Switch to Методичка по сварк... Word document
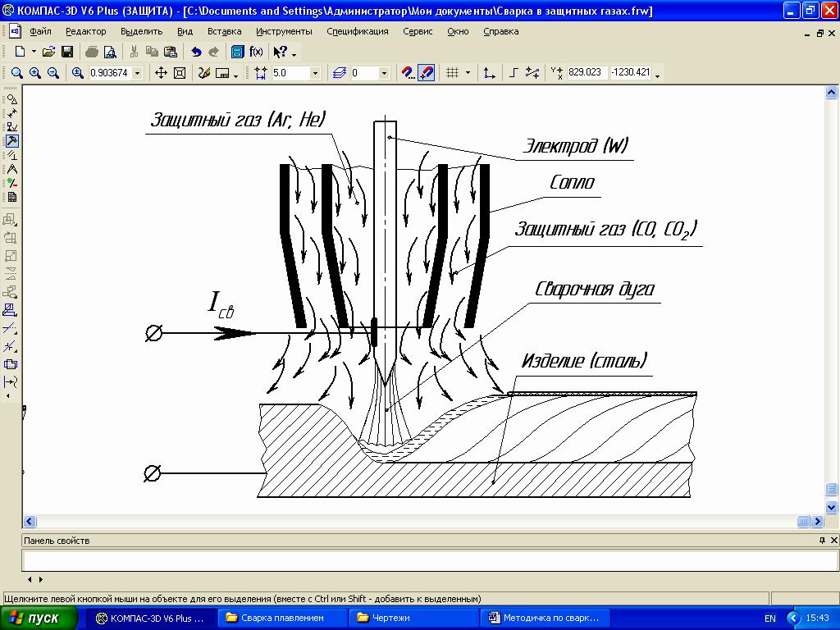840x630 pixels. (546, 619)
